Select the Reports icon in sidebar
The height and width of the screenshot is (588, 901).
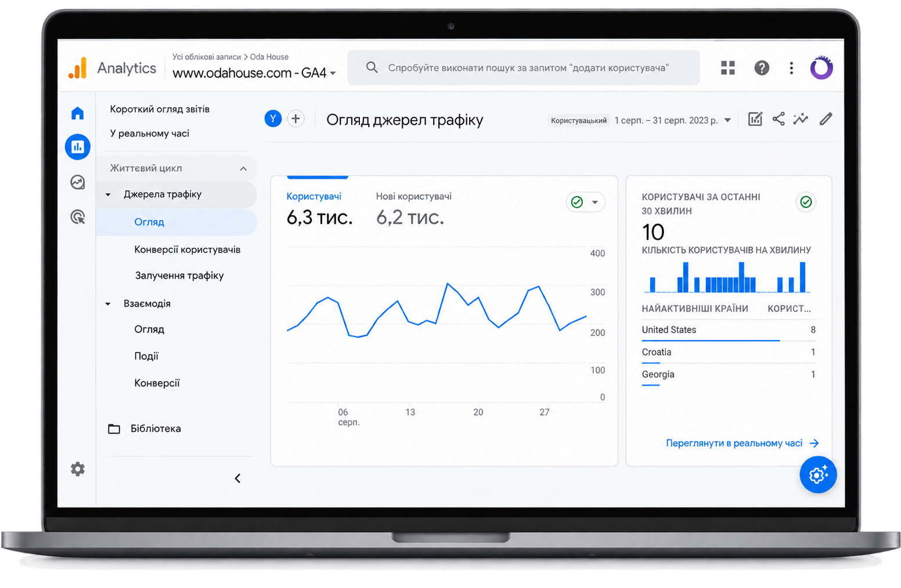click(78, 147)
